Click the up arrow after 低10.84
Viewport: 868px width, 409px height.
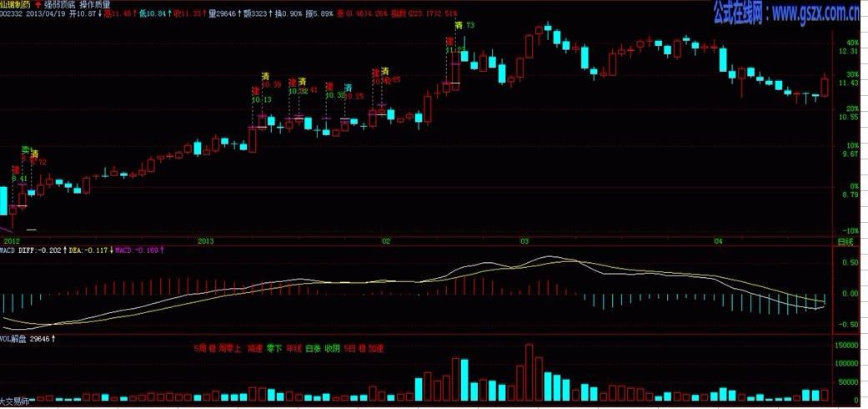coord(170,13)
